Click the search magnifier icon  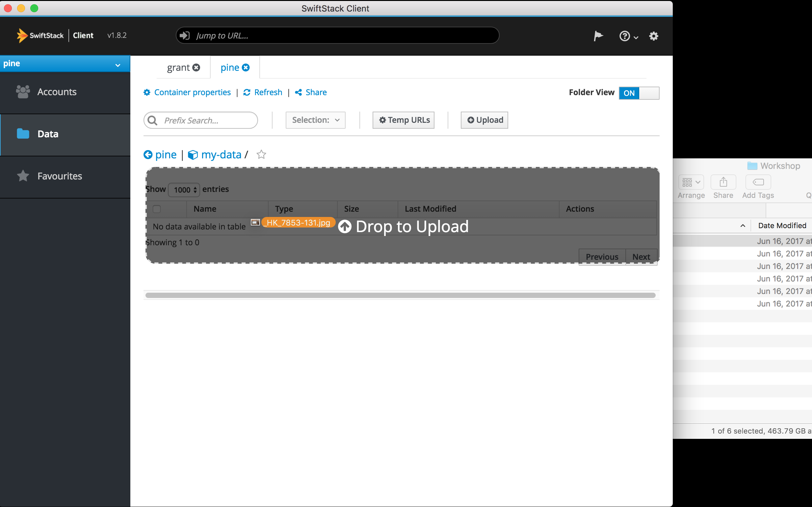(x=153, y=120)
